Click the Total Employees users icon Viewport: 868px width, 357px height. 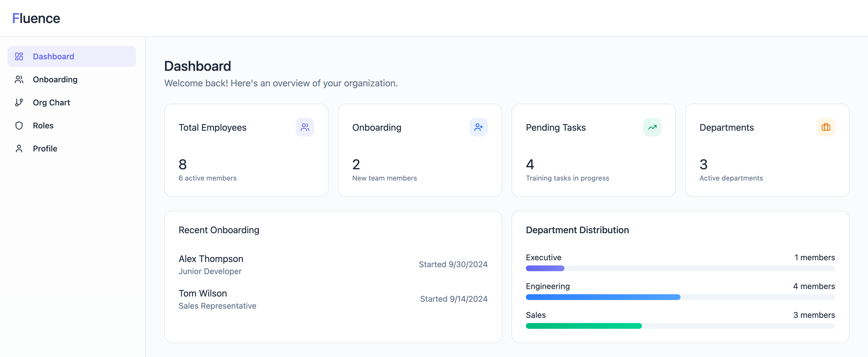(x=305, y=127)
